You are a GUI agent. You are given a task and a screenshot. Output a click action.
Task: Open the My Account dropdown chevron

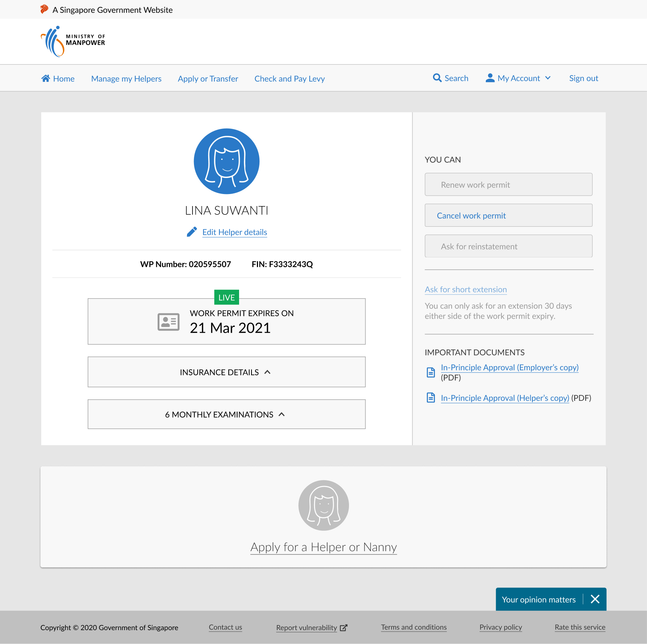click(x=548, y=78)
